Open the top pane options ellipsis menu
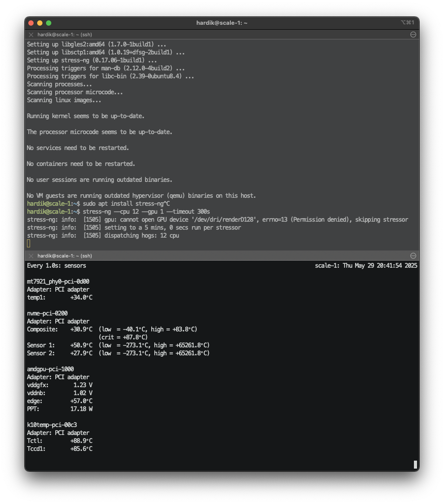Viewport: 444px width, 504px height. [413, 35]
